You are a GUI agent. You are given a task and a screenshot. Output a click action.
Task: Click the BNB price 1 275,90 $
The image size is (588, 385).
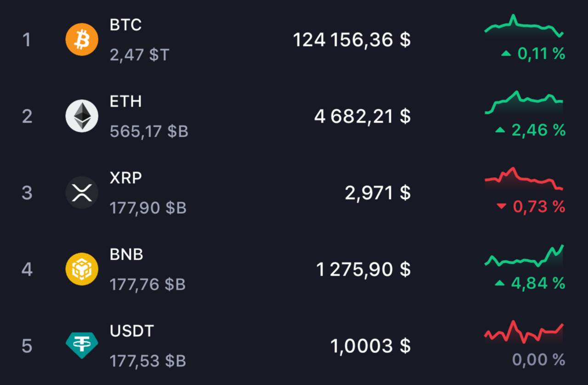(363, 269)
